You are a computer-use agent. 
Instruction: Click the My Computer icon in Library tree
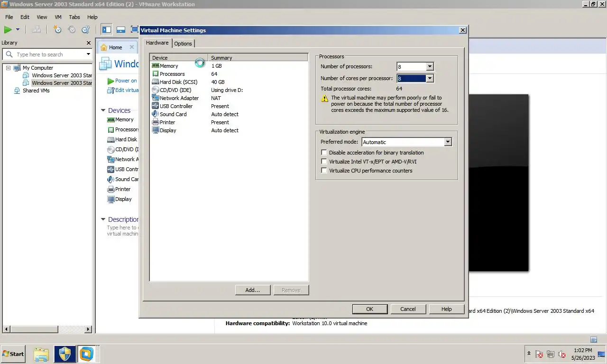tap(17, 68)
